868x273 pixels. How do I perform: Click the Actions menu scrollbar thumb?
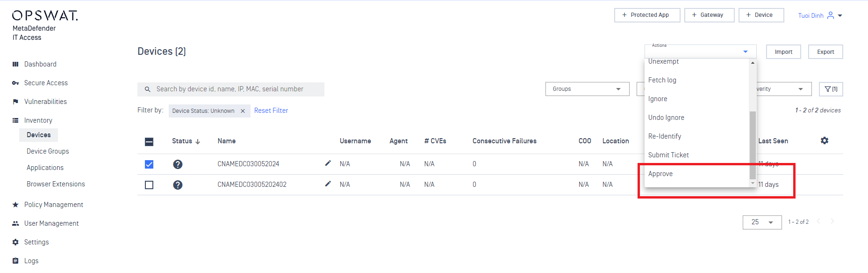(753, 145)
